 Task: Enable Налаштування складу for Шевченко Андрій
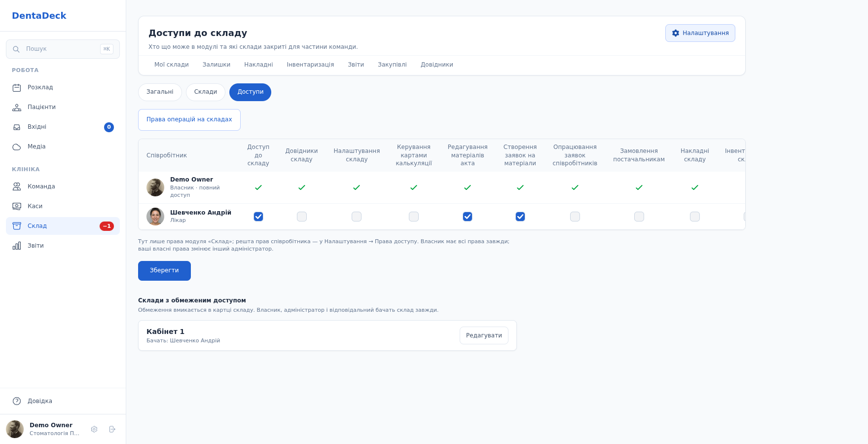point(357,217)
